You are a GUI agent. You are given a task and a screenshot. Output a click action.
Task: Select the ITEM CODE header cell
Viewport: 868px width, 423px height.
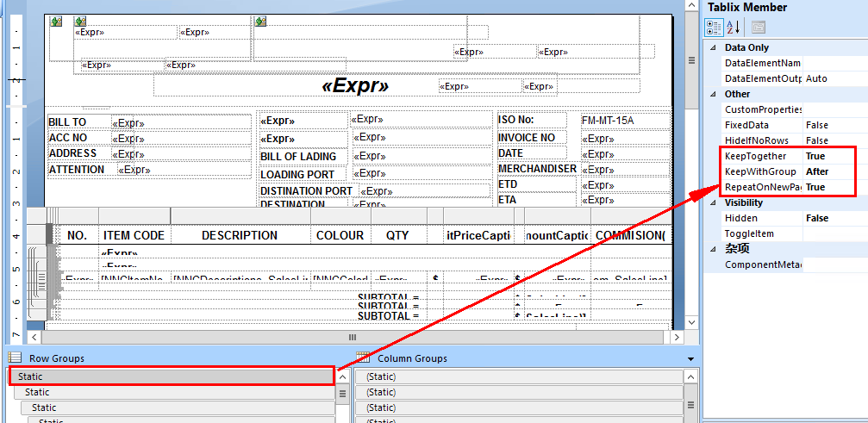tap(134, 235)
